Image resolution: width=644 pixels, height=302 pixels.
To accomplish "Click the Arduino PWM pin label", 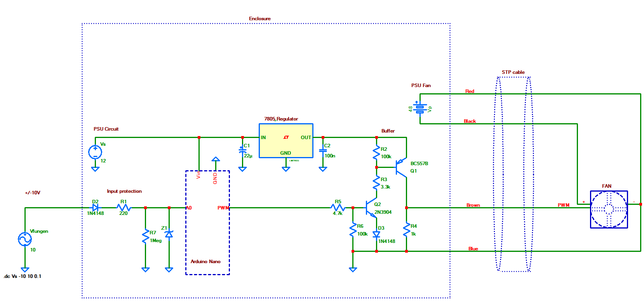I will coord(223,208).
